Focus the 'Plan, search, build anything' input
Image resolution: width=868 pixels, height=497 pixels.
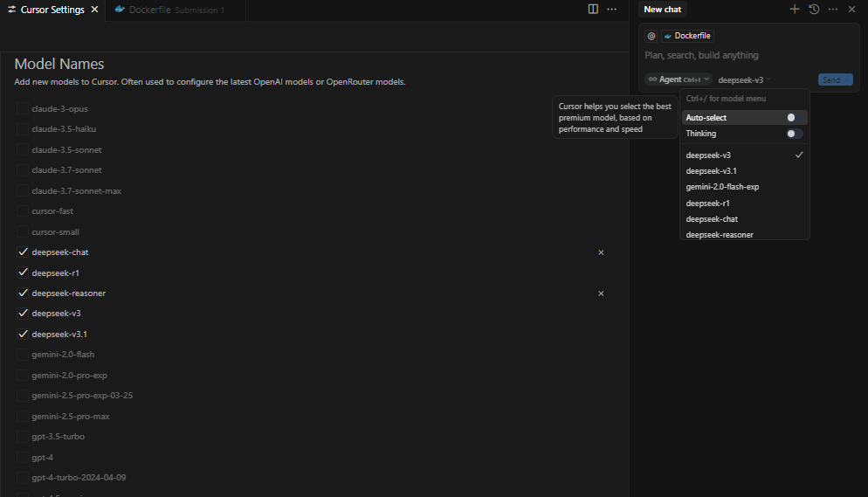[x=748, y=55]
